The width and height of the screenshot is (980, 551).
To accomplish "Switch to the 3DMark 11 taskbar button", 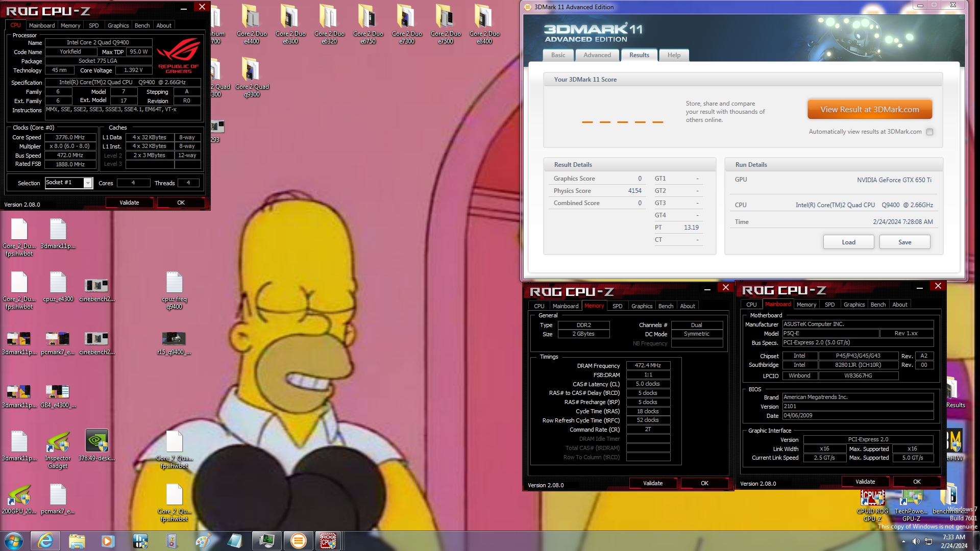I will click(x=298, y=541).
